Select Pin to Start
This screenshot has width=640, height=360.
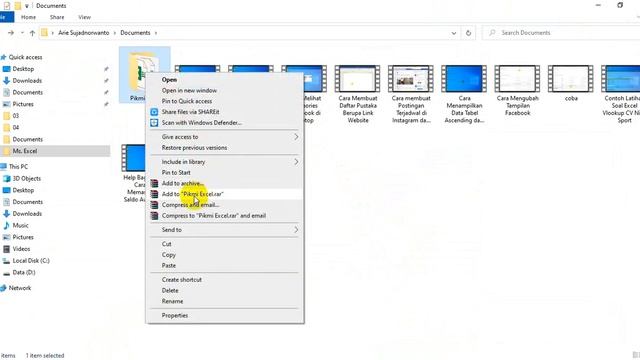[176, 172]
